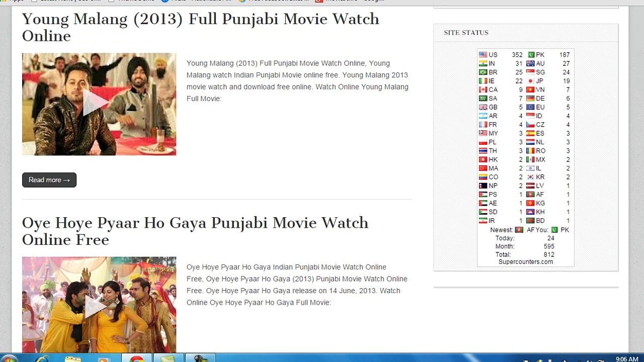
Task: Click the Read more button under Young Malang
Action: click(x=49, y=180)
